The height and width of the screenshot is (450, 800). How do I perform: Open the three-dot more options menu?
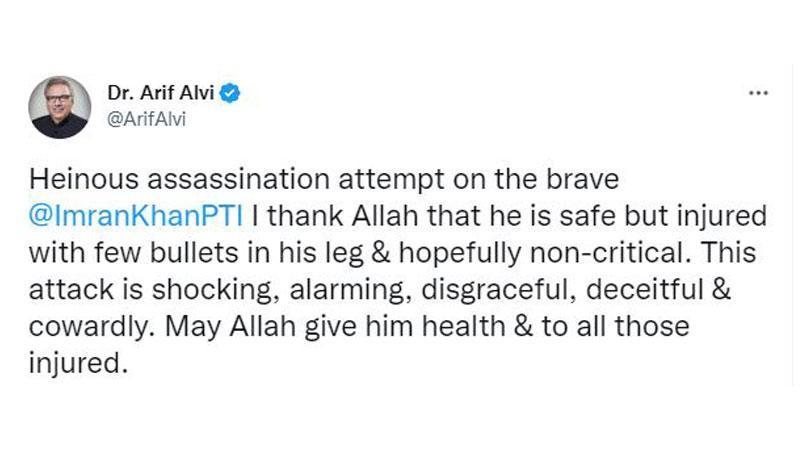(x=758, y=94)
